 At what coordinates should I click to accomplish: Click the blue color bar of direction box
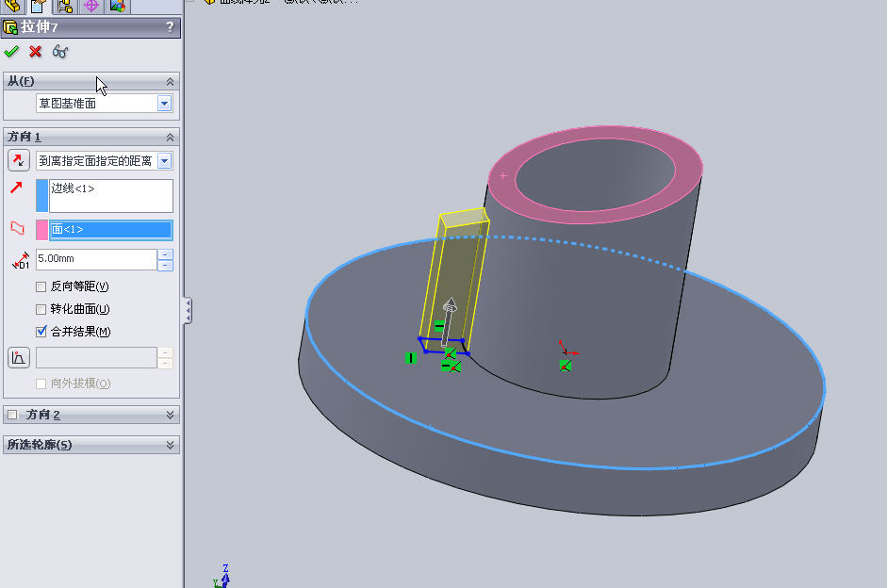[x=41, y=196]
